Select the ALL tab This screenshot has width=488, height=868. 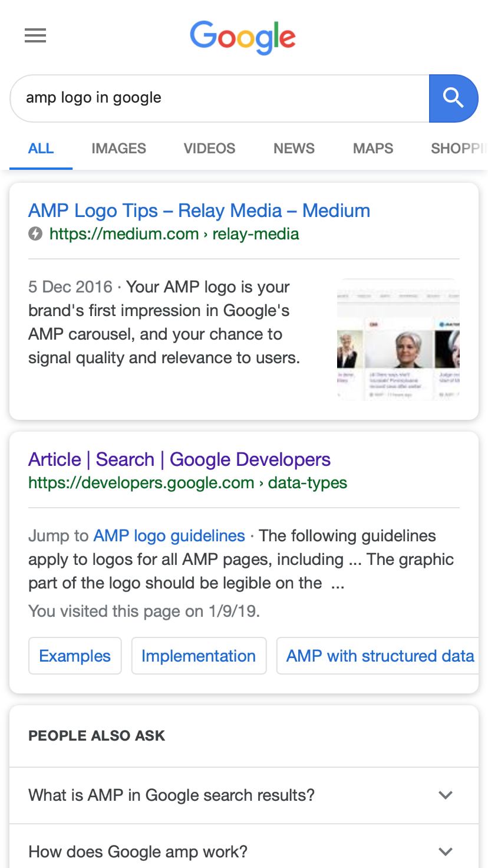point(41,149)
